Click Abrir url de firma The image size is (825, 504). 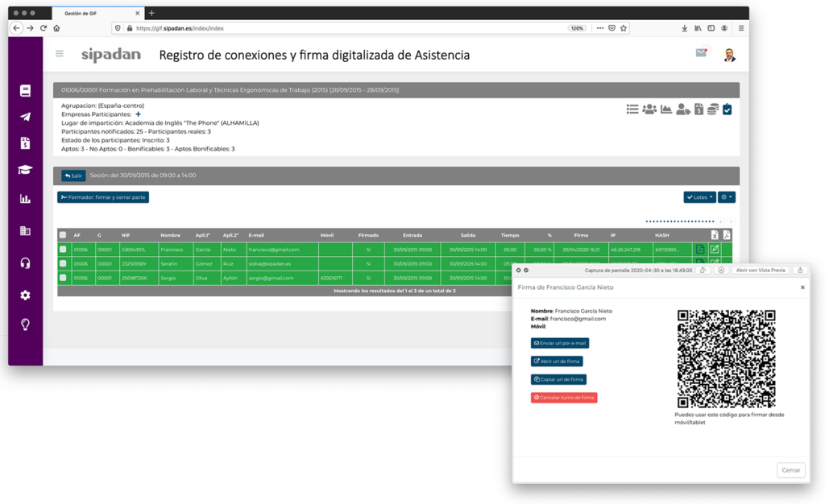557,361
